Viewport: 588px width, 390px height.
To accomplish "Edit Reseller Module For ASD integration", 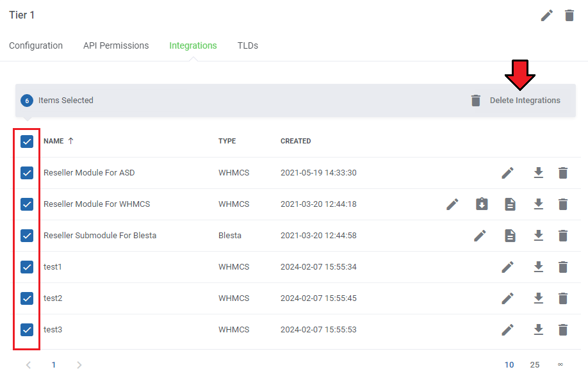I will pyautogui.click(x=507, y=173).
